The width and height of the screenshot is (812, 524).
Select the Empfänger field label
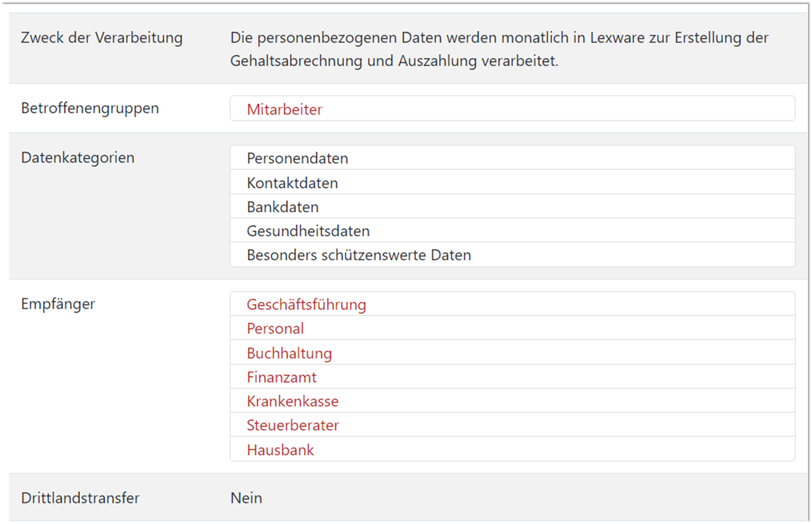[57, 304]
